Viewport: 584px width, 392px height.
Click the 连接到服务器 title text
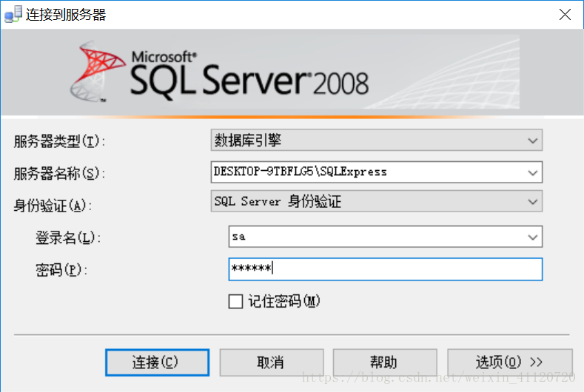[x=66, y=15]
